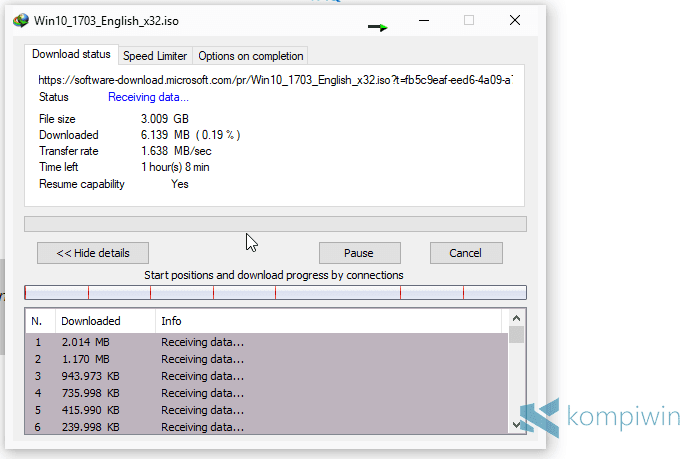Open the Options on completion tab
The height and width of the screenshot is (459, 690).
(250, 56)
